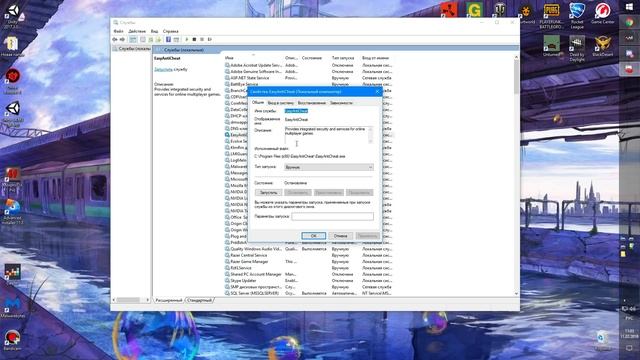The width and height of the screenshot is (640, 360).
Task: Click the Forward arrow in Services toolbar
Action: 122,40
